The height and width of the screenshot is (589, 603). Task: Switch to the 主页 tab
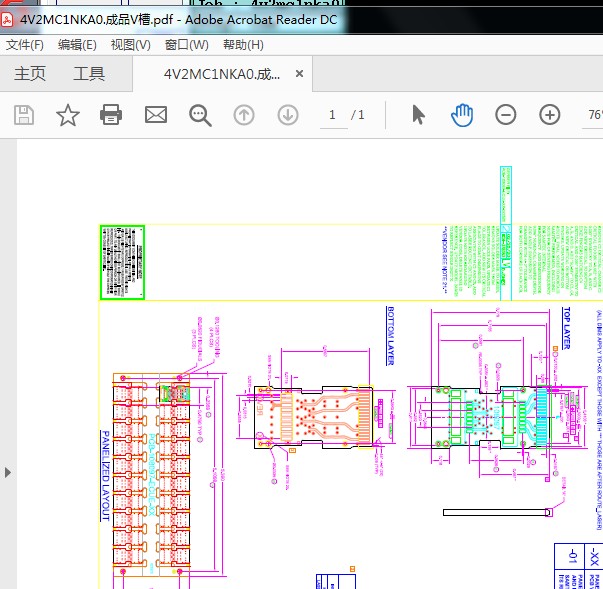click(x=30, y=73)
